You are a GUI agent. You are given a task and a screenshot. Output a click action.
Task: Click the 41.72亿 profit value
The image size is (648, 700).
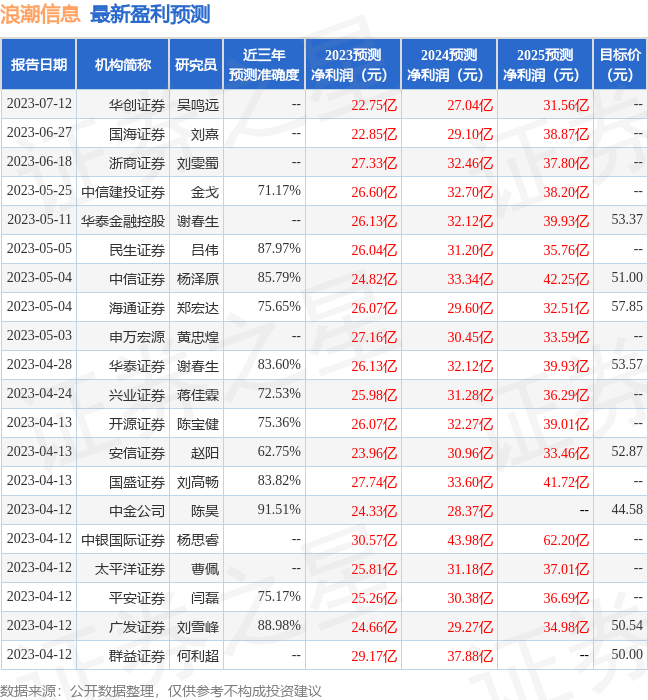point(566,482)
